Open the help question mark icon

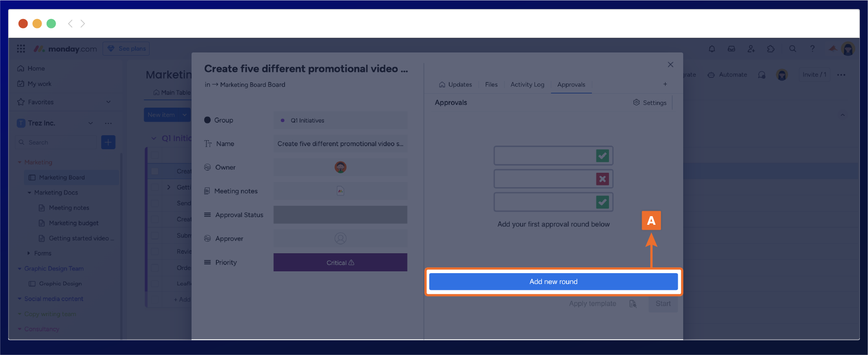tap(812, 49)
